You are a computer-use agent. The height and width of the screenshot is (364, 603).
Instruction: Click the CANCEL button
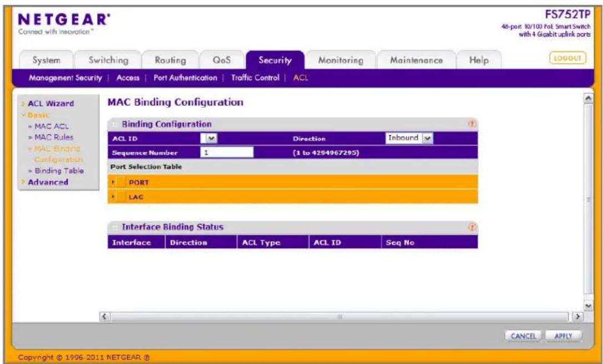tap(523, 336)
